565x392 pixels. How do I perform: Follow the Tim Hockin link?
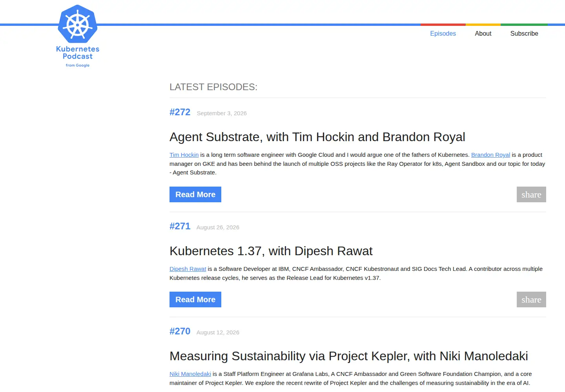pyautogui.click(x=184, y=155)
